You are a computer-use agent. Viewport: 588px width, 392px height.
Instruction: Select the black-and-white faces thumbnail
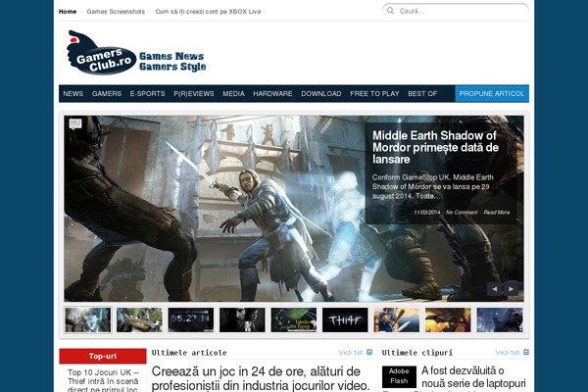(242, 320)
